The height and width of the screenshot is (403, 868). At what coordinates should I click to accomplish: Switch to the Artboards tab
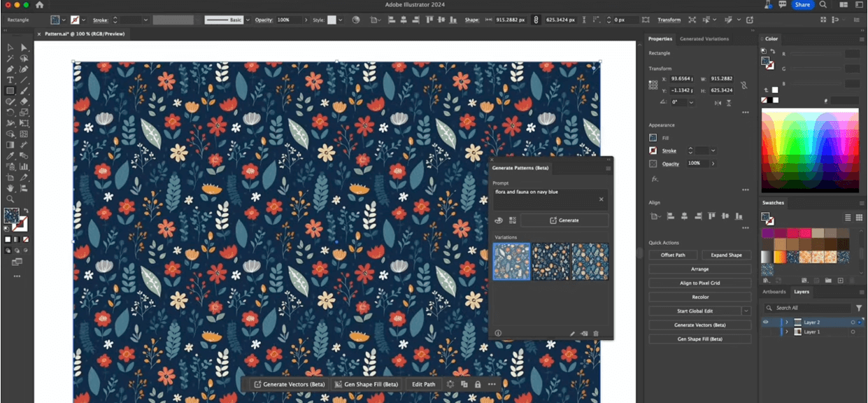pos(774,292)
